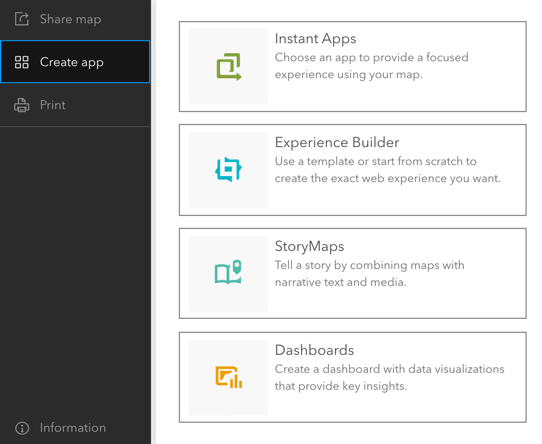Click the teal StoryMaps book icon
Viewport: 542px width, 444px height.
228,272
